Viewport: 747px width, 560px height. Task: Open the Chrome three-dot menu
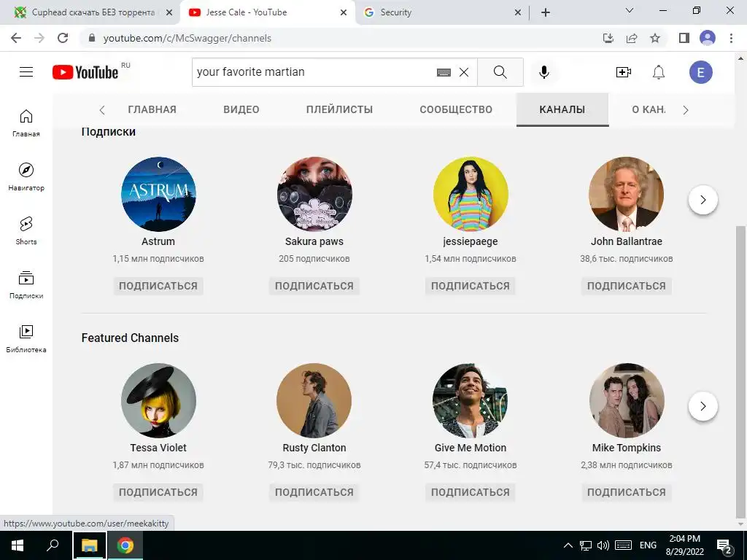[x=731, y=38]
